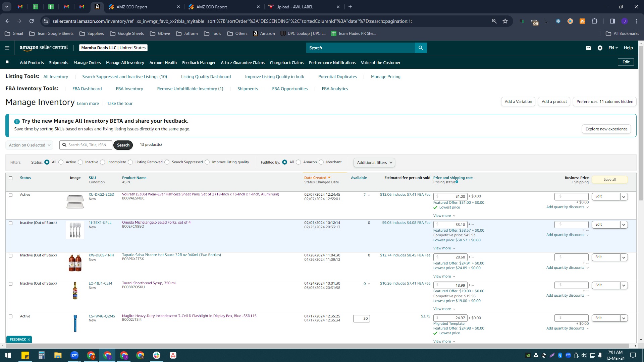The height and width of the screenshot is (362, 644).
Task: Click the Add a product button
Action: (x=554, y=102)
